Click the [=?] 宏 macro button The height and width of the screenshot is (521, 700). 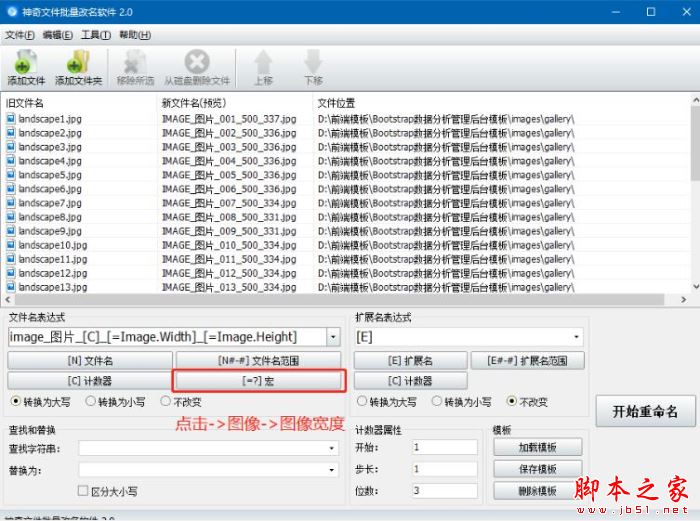coord(259,381)
